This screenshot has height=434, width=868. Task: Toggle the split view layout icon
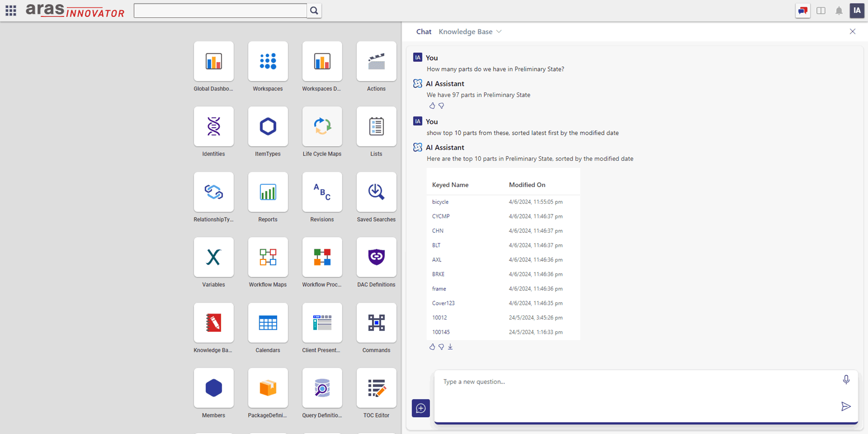click(x=821, y=10)
